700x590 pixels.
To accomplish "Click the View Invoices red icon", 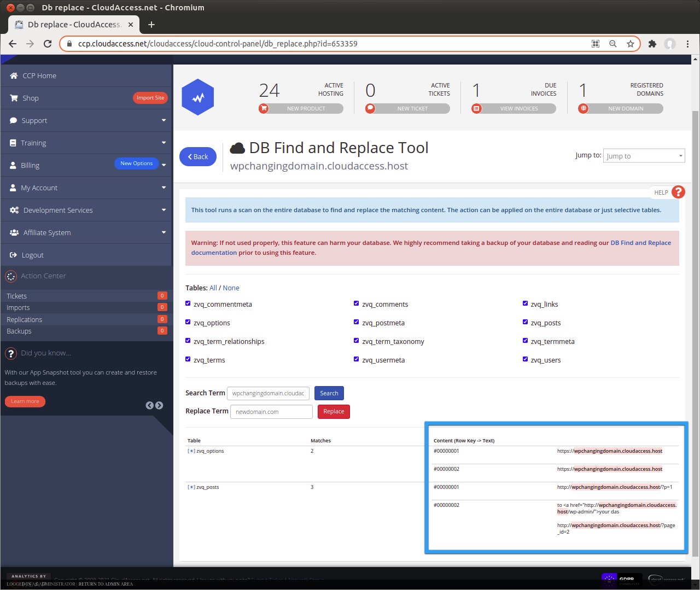I will pos(476,108).
